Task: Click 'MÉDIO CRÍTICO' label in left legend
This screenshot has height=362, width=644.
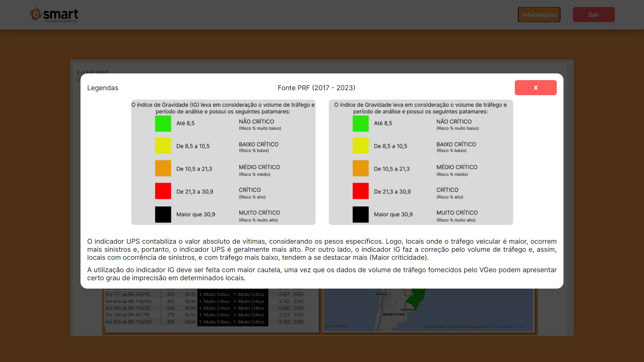Action: pyautogui.click(x=259, y=167)
